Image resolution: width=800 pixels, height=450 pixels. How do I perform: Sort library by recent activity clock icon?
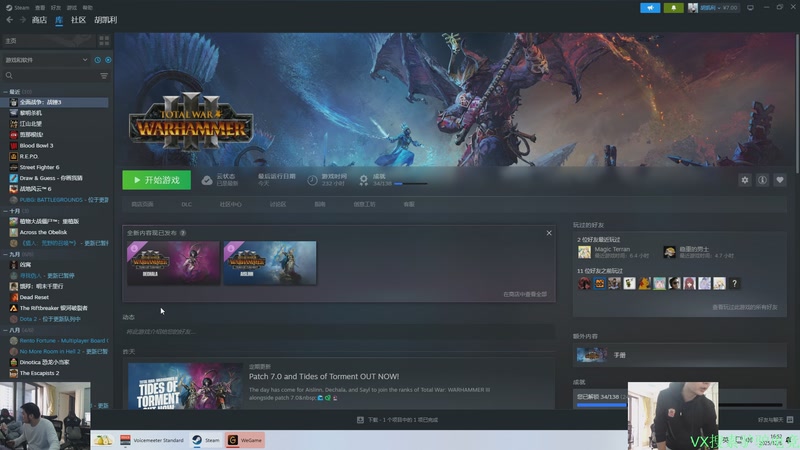97,60
